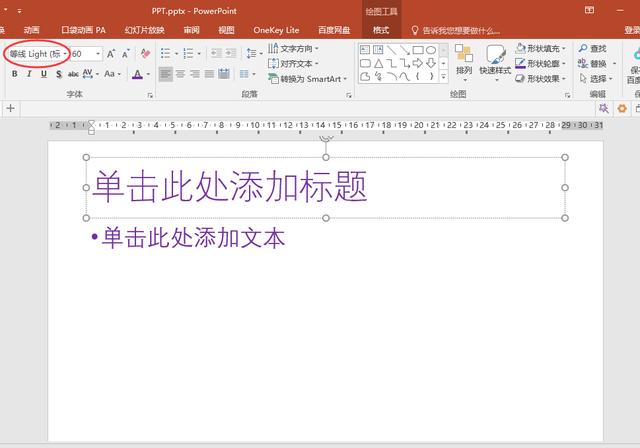
Task: Select down arrow block shape
Action: point(431,63)
